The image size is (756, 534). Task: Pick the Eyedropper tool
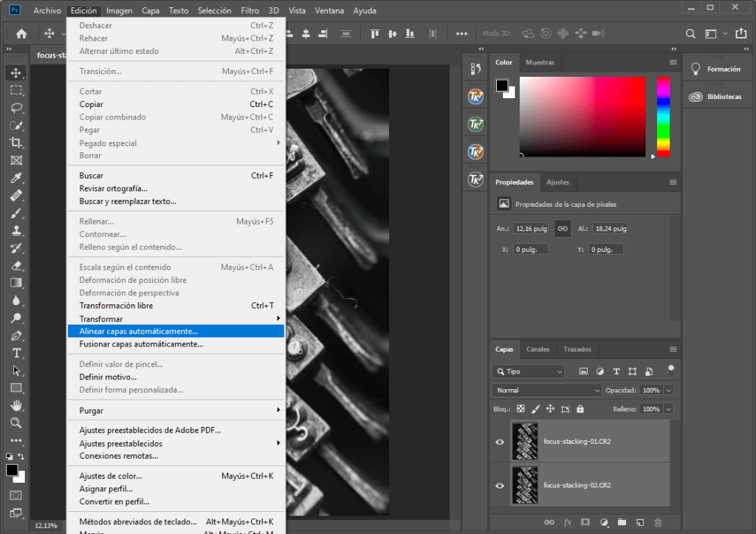click(16, 178)
